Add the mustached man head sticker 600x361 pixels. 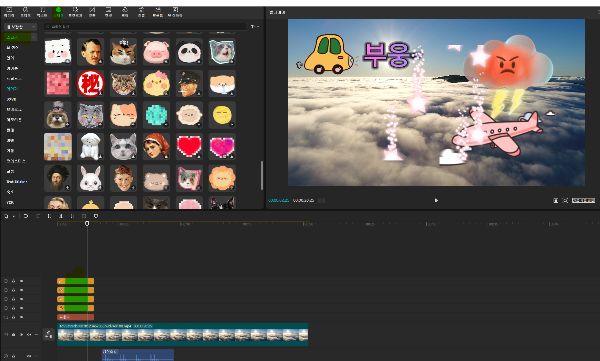tap(91, 51)
